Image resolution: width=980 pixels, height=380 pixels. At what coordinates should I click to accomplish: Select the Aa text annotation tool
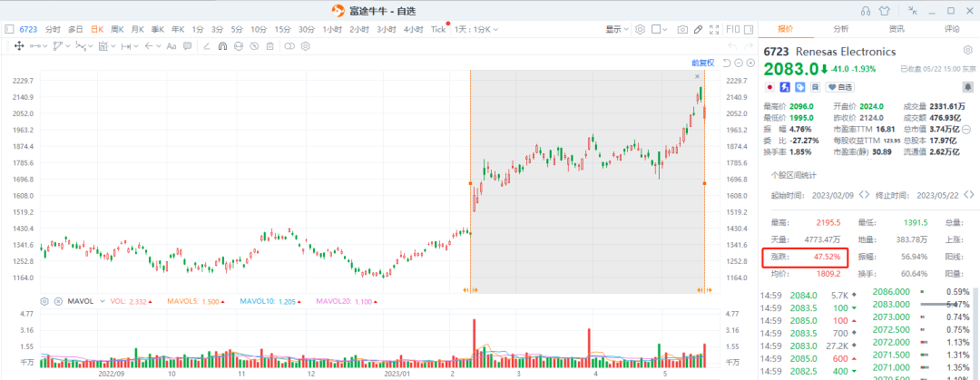(171, 45)
